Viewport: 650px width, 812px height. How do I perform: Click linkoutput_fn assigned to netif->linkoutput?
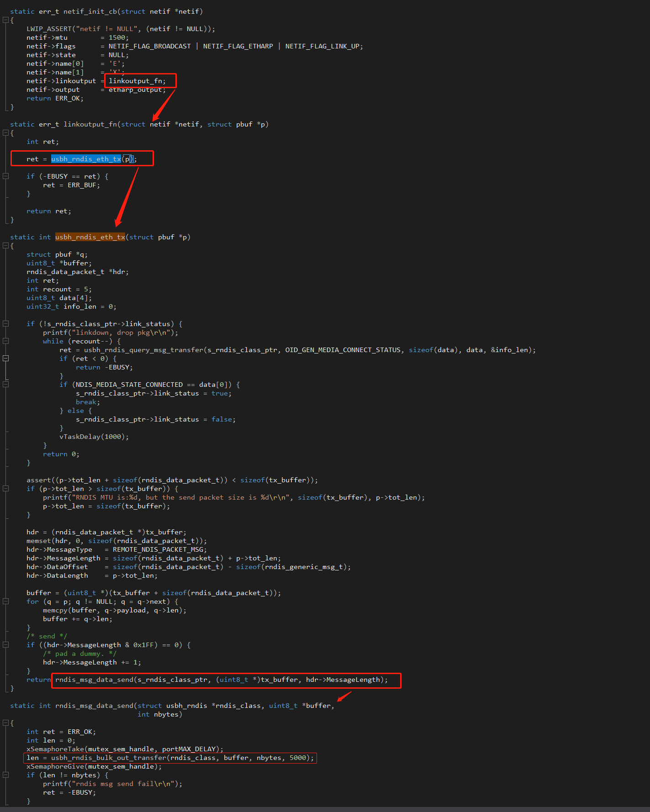[135, 81]
